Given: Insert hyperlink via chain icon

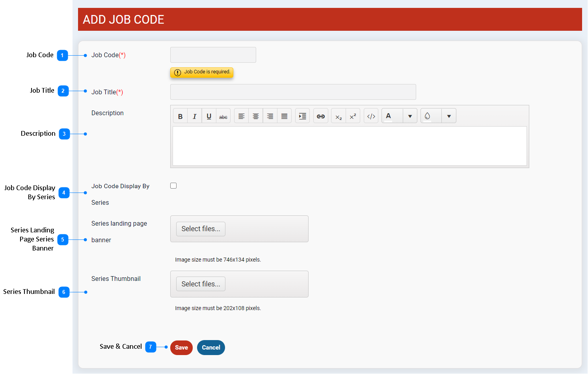Looking at the screenshot, I should (321, 116).
